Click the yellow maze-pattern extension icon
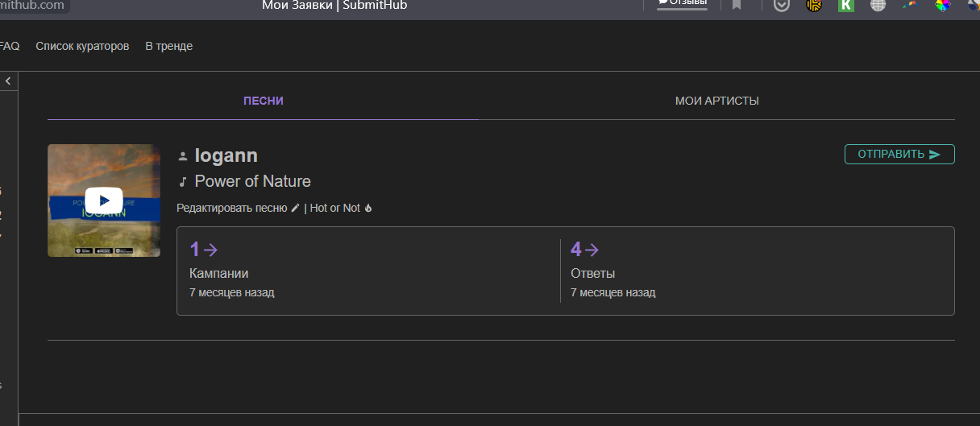Viewport: 980px width, 426px height. (x=814, y=6)
